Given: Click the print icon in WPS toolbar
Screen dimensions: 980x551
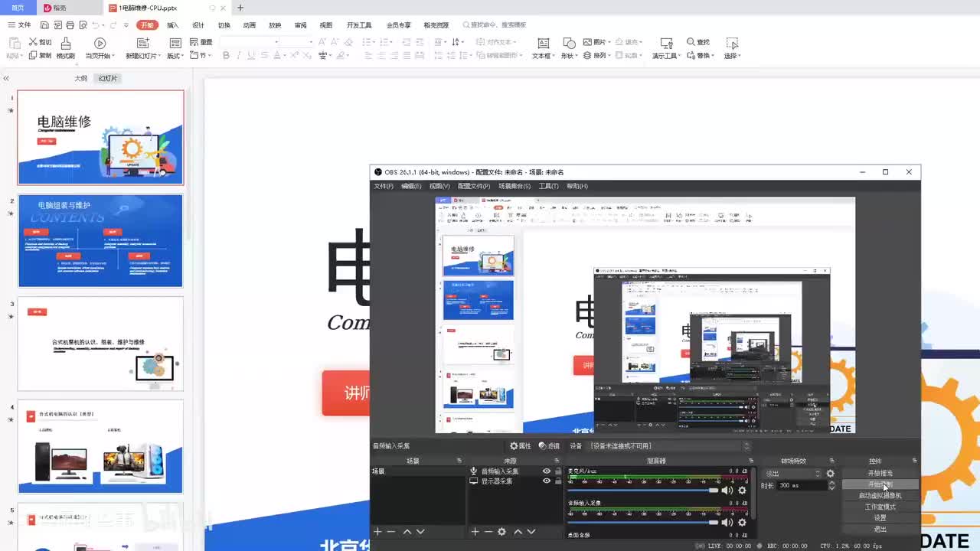Looking at the screenshot, I should (70, 25).
